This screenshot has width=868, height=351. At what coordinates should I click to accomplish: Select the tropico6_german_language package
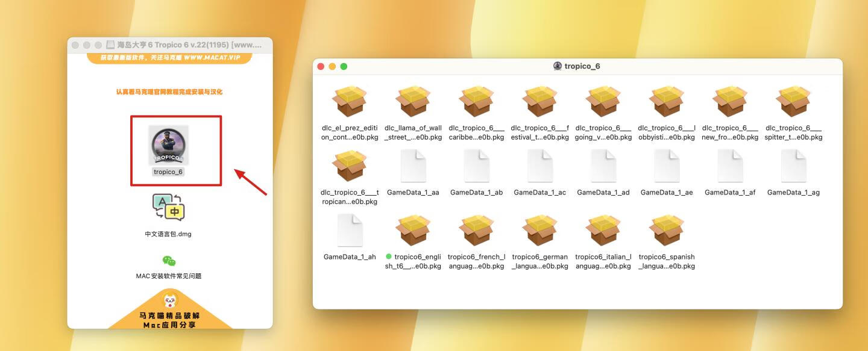(540, 229)
